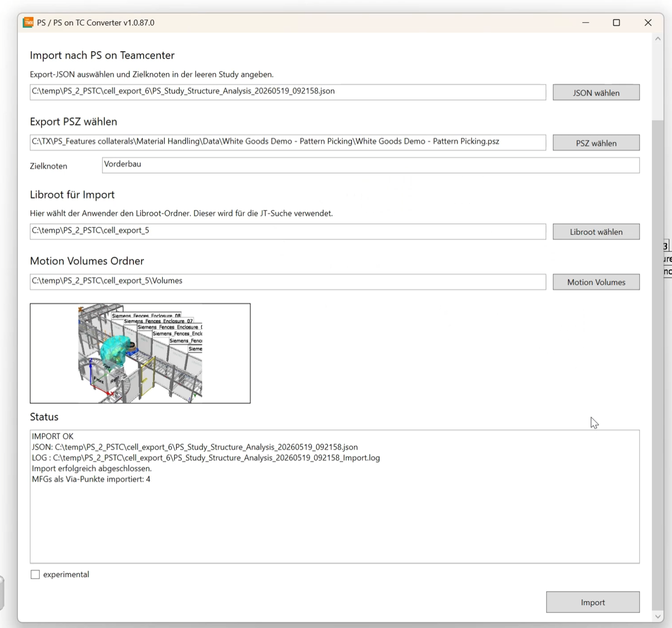Select the Motion Volumes Ordner path field

(288, 281)
